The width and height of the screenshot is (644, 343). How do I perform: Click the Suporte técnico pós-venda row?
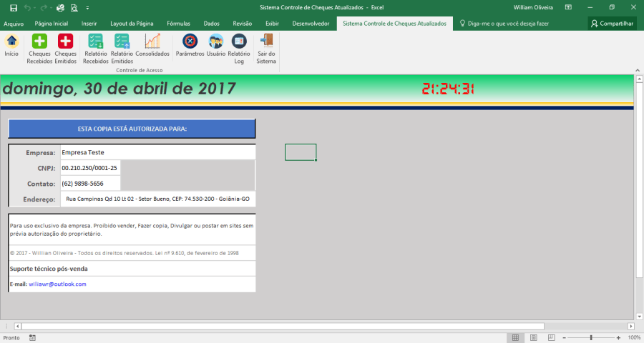coord(132,269)
